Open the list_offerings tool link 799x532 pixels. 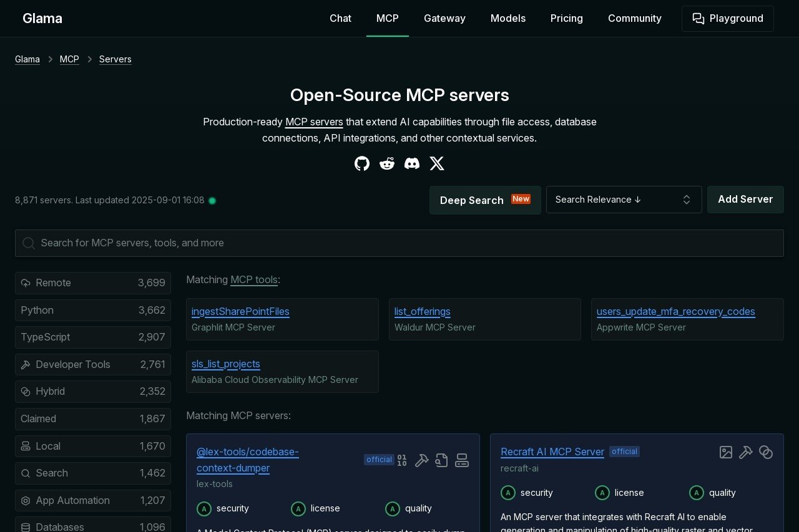[x=423, y=312]
